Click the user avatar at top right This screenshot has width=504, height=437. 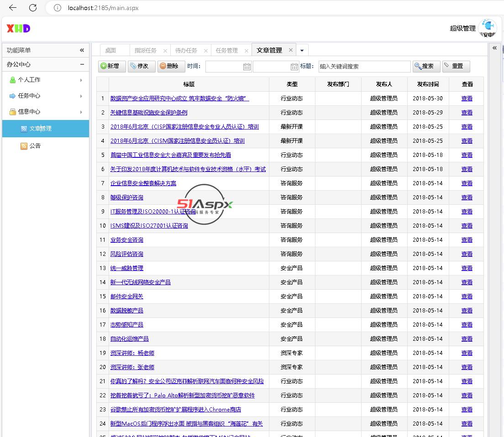488,28
